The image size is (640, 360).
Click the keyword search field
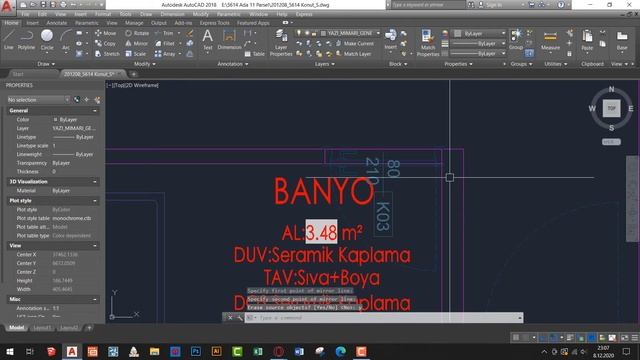pyautogui.click(x=428, y=5)
